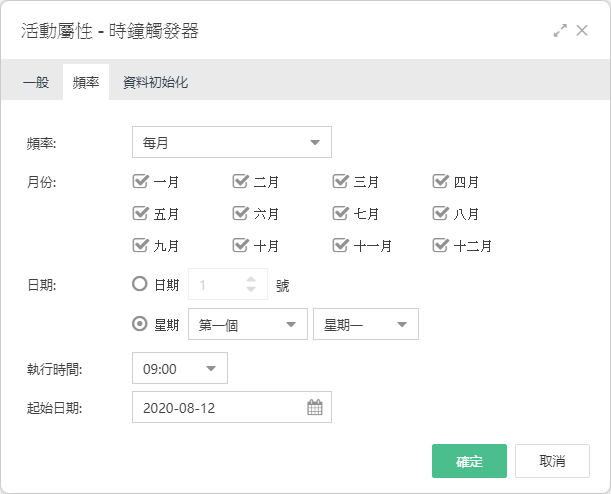Image resolution: width=611 pixels, height=494 pixels.
Task: Switch to the 一般 tab
Action: pyautogui.click(x=36, y=82)
